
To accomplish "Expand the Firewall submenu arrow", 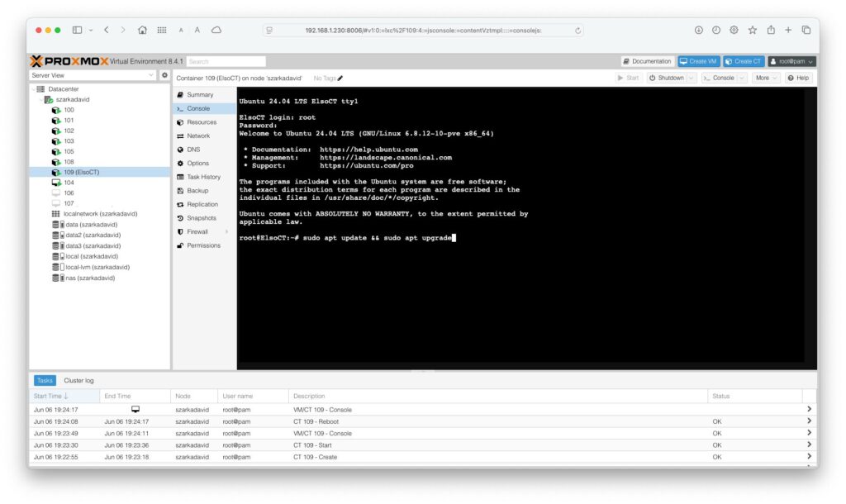I will (x=226, y=231).
